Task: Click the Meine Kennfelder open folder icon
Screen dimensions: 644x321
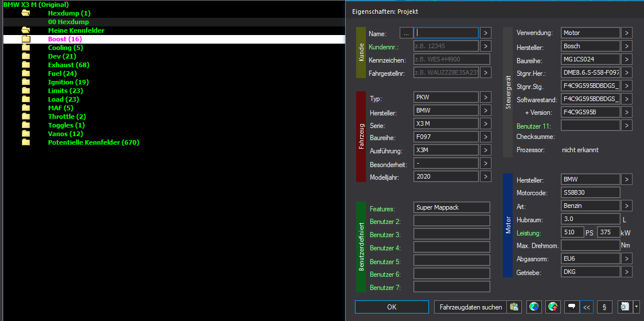Action: click(26, 30)
